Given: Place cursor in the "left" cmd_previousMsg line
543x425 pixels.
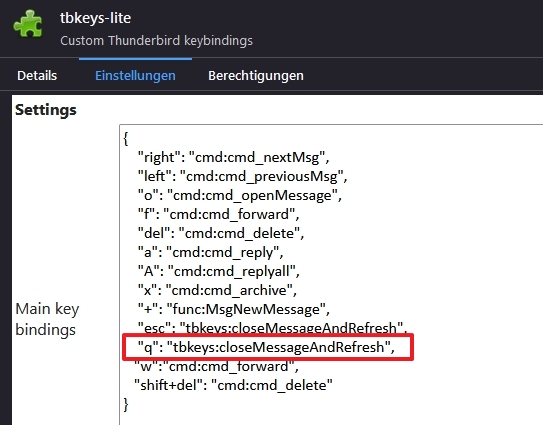Looking at the screenshot, I should (x=242, y=176).
